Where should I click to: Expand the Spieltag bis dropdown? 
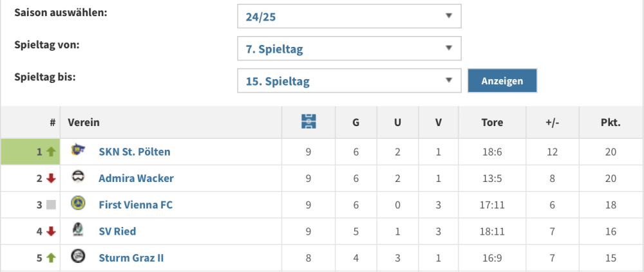coord(349,81)
